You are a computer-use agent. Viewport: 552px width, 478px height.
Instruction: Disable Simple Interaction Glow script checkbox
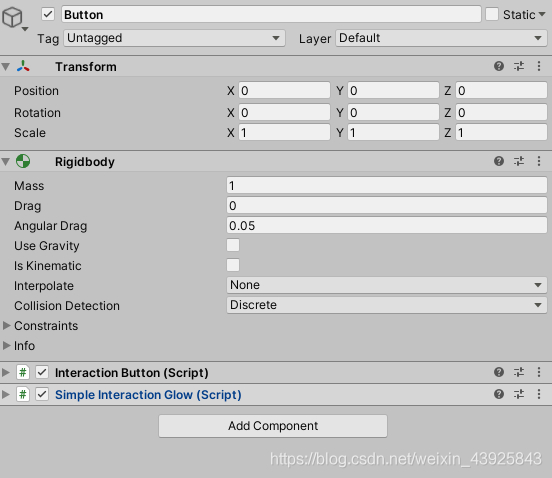pos(42,395)
